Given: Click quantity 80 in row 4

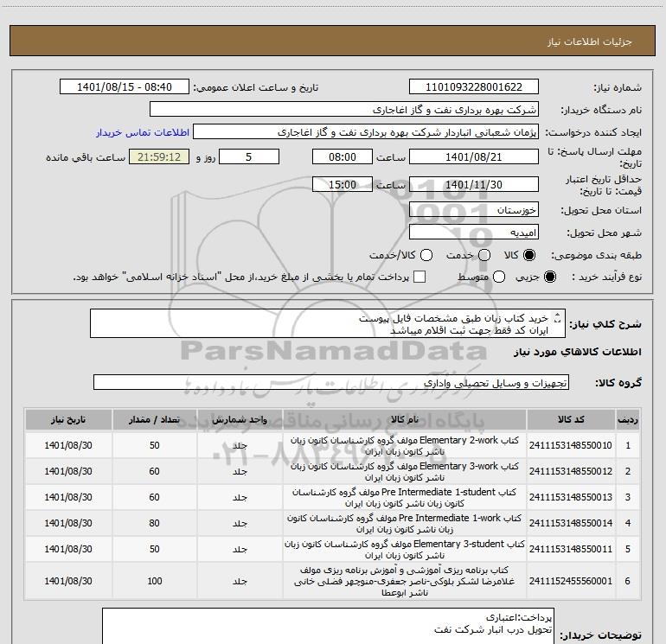Looking at the screenshot, I should tap(155, 523).
